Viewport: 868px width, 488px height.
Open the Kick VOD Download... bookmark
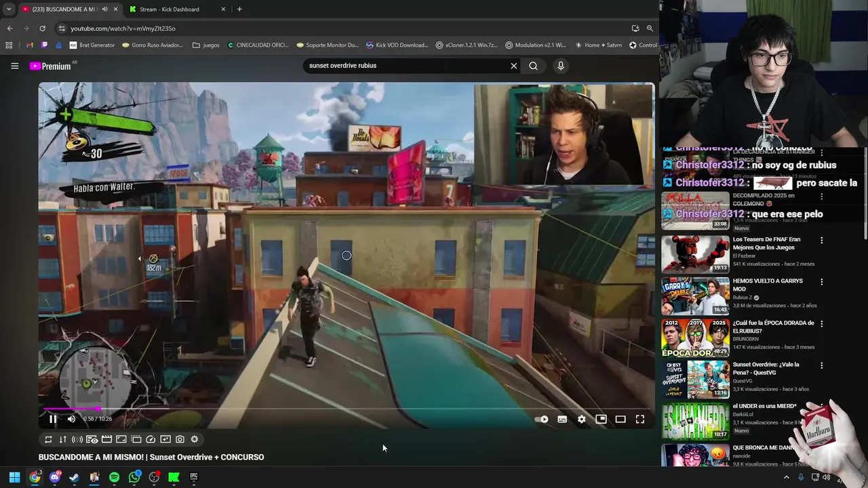point(397,45)
